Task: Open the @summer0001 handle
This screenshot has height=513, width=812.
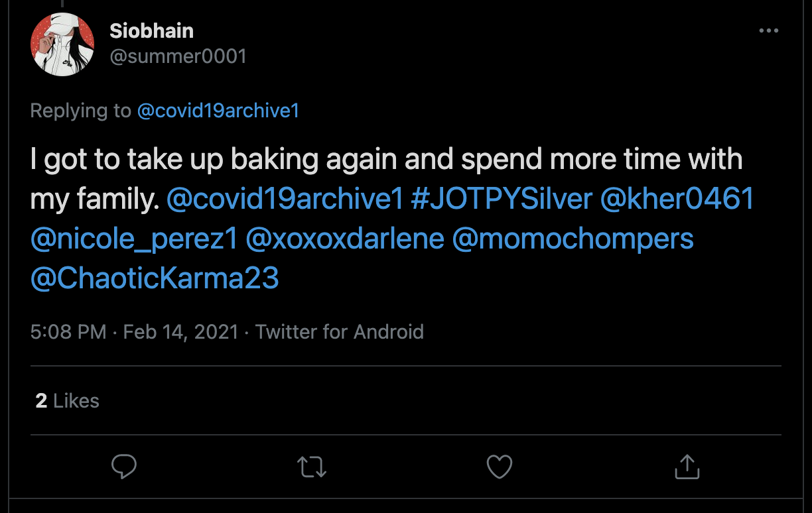Action: coord(178,56)
